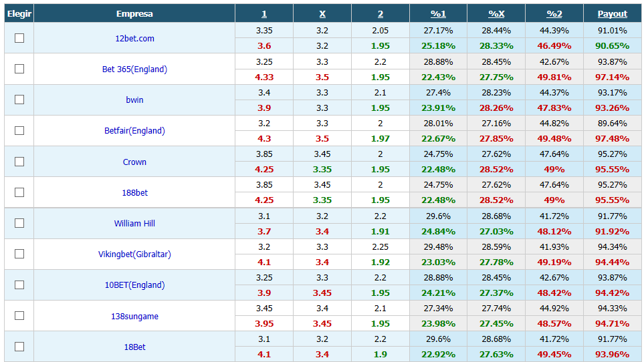Screen dimensions: 644x362
Task: Click Betfair odds value 1.97
Action: 381,138
